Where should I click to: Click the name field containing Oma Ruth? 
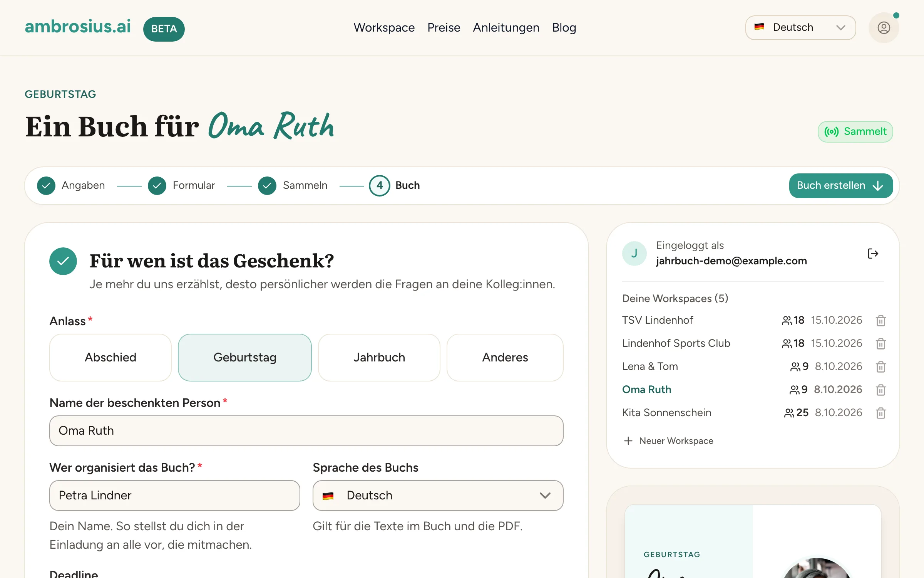point(306,431)
